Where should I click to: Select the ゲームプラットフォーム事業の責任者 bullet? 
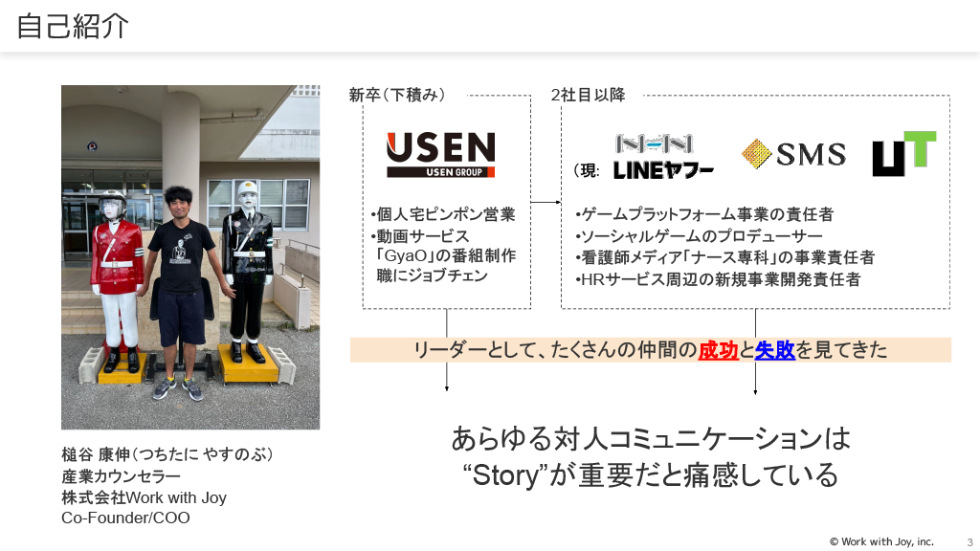click(x=704, y=215)
